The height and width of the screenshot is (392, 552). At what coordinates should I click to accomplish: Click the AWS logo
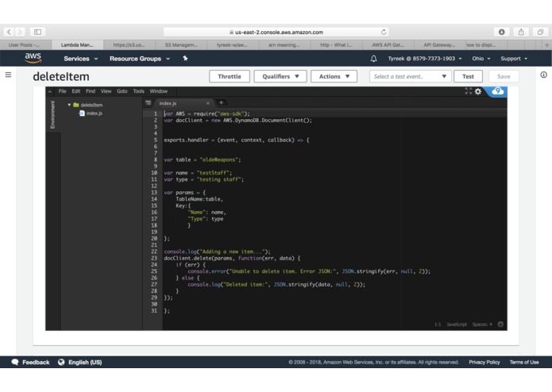(x=33, y=58)
